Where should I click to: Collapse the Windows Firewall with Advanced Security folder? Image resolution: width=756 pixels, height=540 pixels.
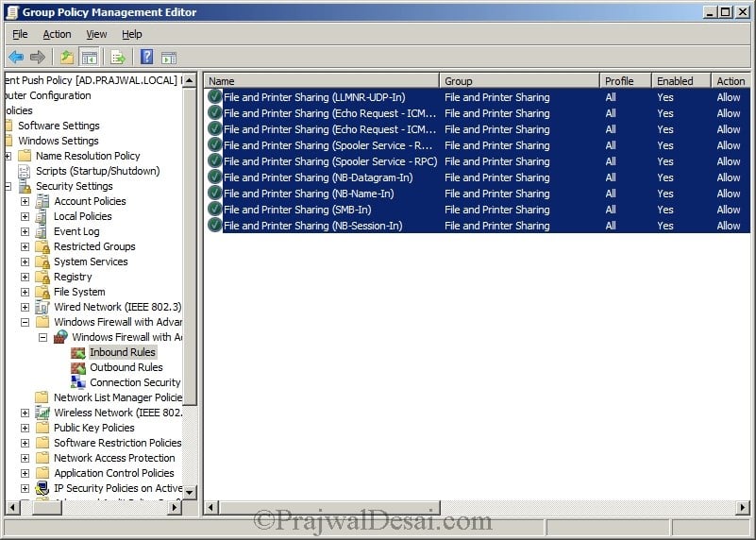click(x=25, y=322)
